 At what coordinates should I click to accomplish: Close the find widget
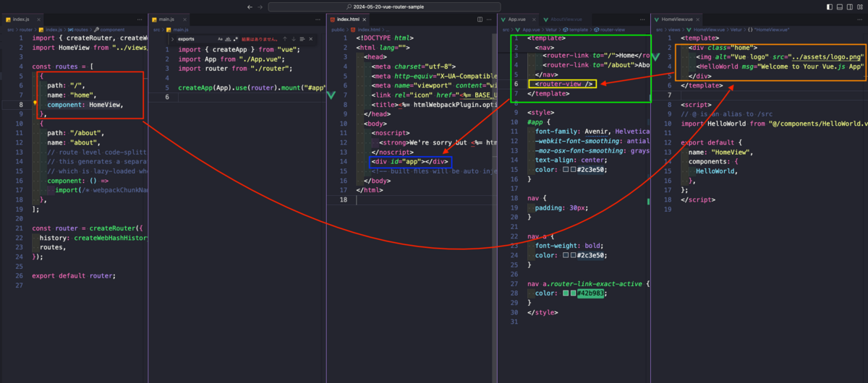[x=312, y=39]
